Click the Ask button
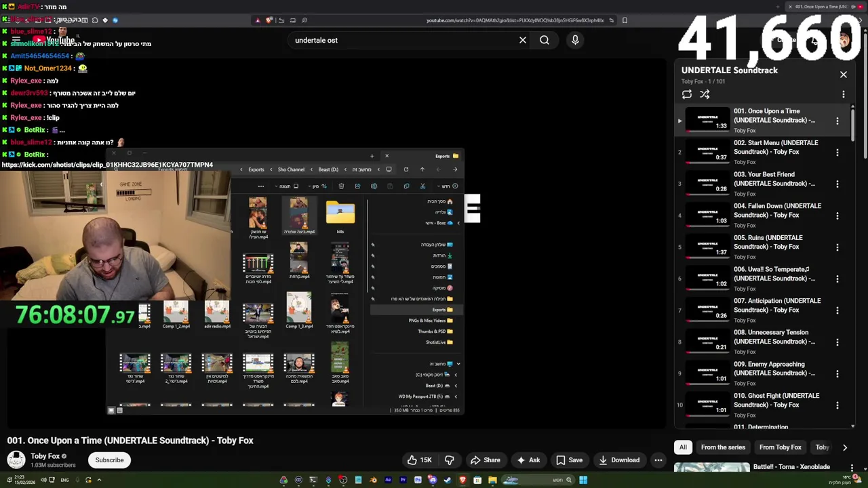 click(528, 460)
